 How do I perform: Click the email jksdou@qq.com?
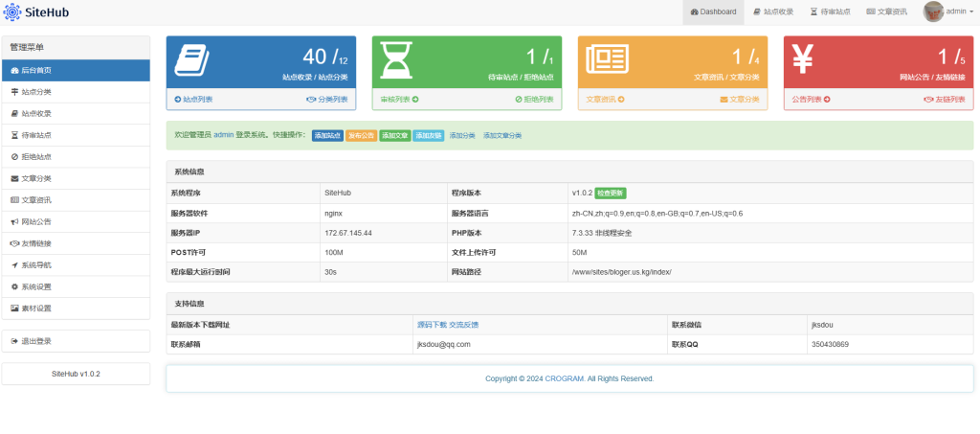444,345
